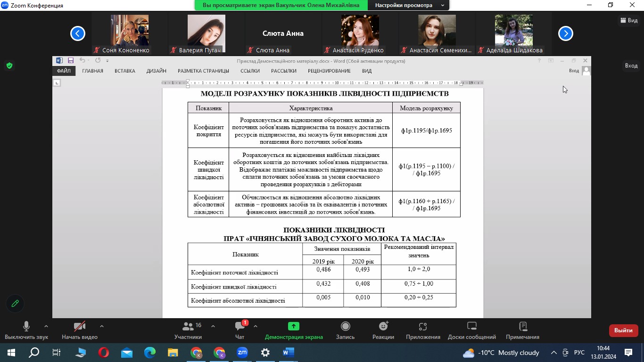Expand audio options chevron next to microphone

click(46, 326)
